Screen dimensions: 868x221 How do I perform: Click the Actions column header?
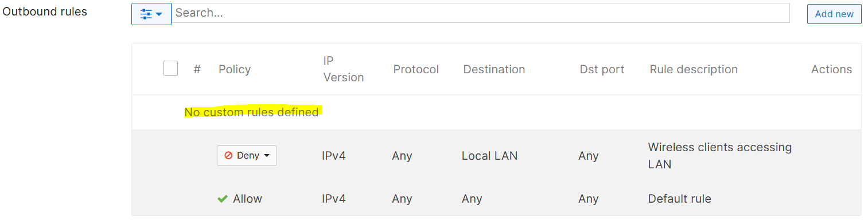[831, 69]
